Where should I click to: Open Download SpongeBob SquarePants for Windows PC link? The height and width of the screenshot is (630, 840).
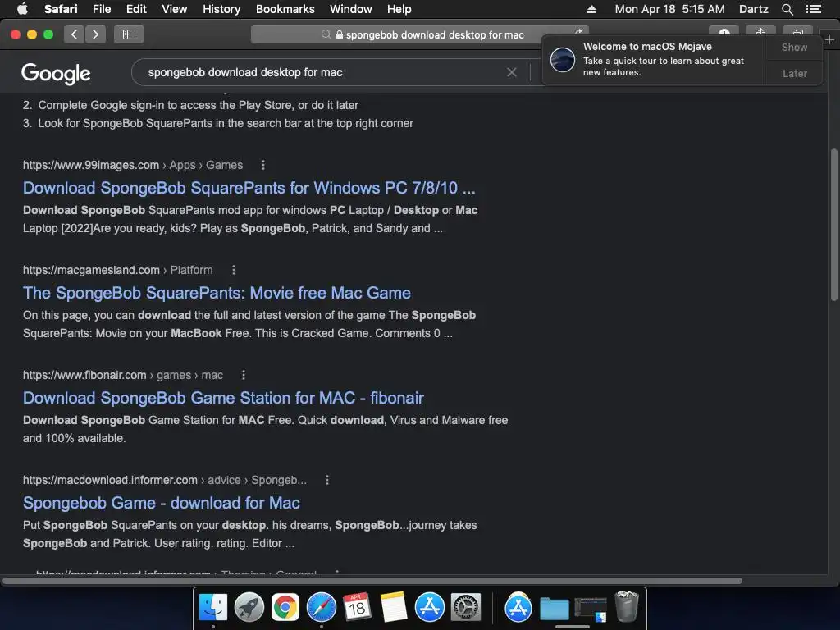pos(249,188)
